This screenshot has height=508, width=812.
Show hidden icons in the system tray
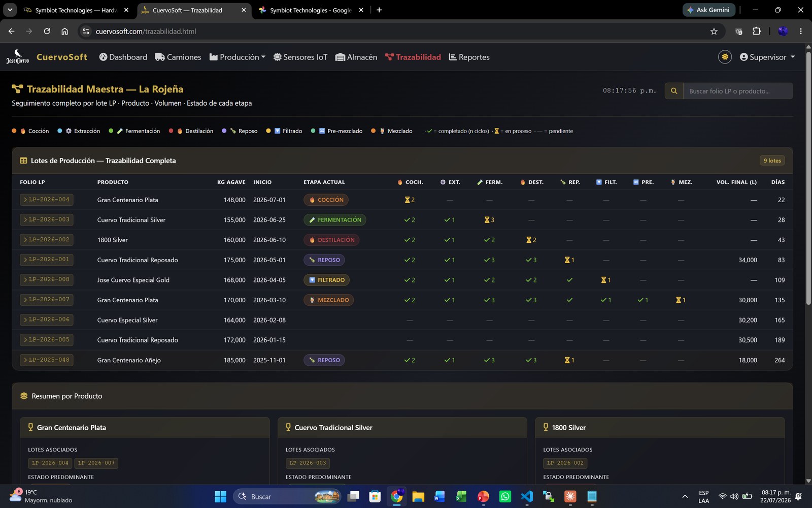click(x=685, y=496)
